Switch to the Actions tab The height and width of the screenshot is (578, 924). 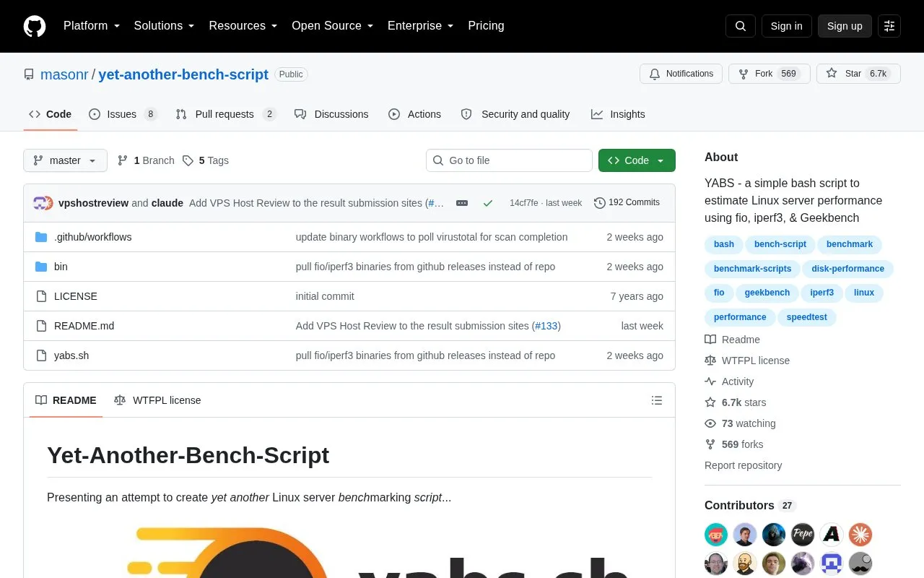pyautogui.click(x=414, y=114)
